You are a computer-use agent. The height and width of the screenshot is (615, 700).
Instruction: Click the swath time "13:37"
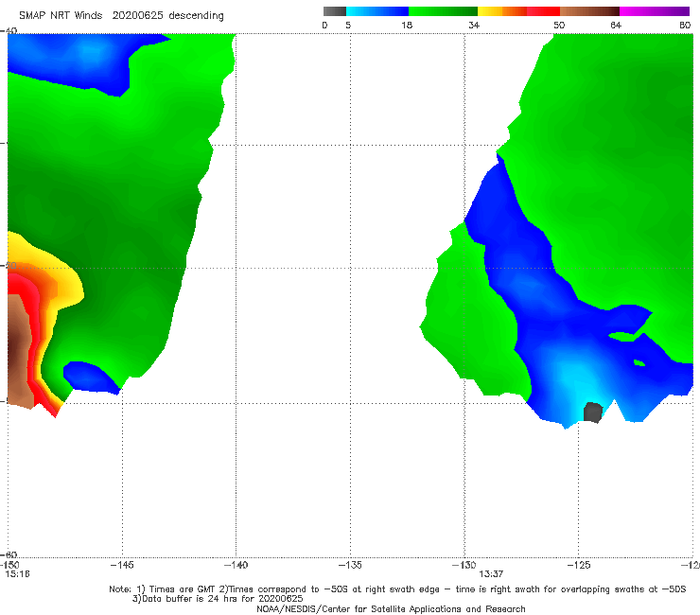(491, 574)
